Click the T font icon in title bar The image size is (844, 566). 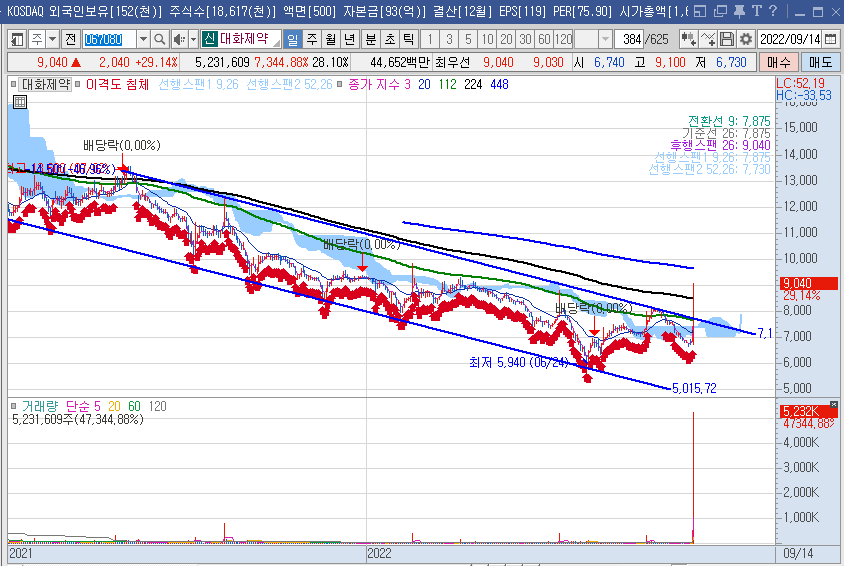tap(757, 11)
